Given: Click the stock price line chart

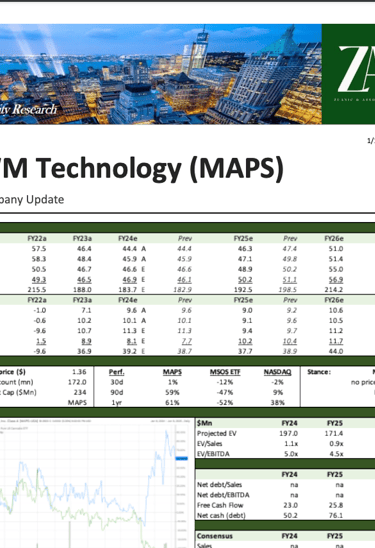Looking at the screenshot, I should click(94, 482).
